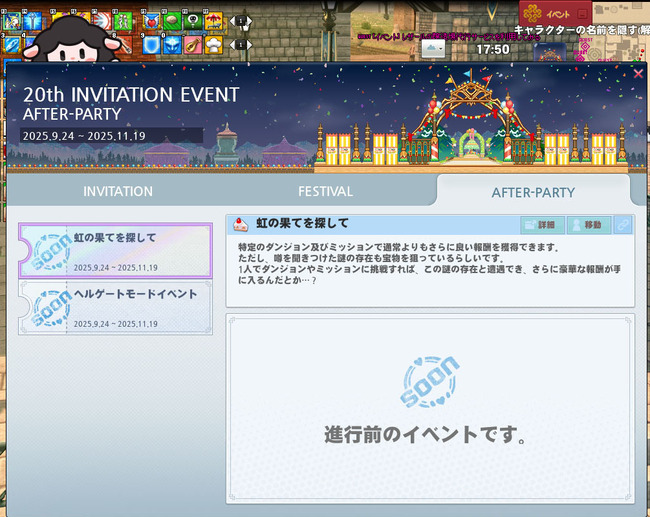Click the beach umbrella hotbar icon
The width and height of the screenshot is (650, 517).
tap(213, 21)
